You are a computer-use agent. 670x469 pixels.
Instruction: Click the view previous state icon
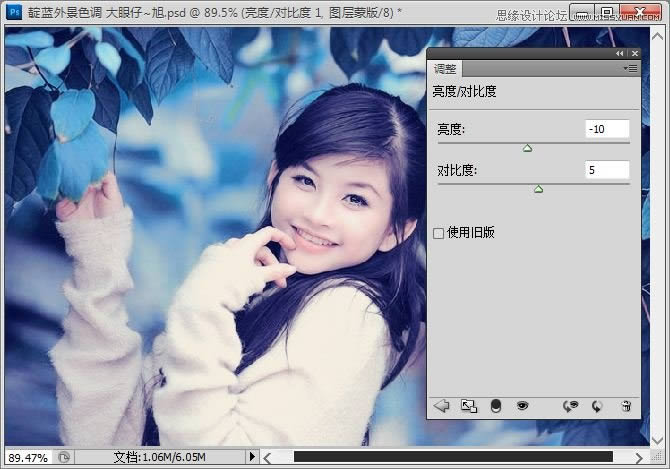coord(571,406)
